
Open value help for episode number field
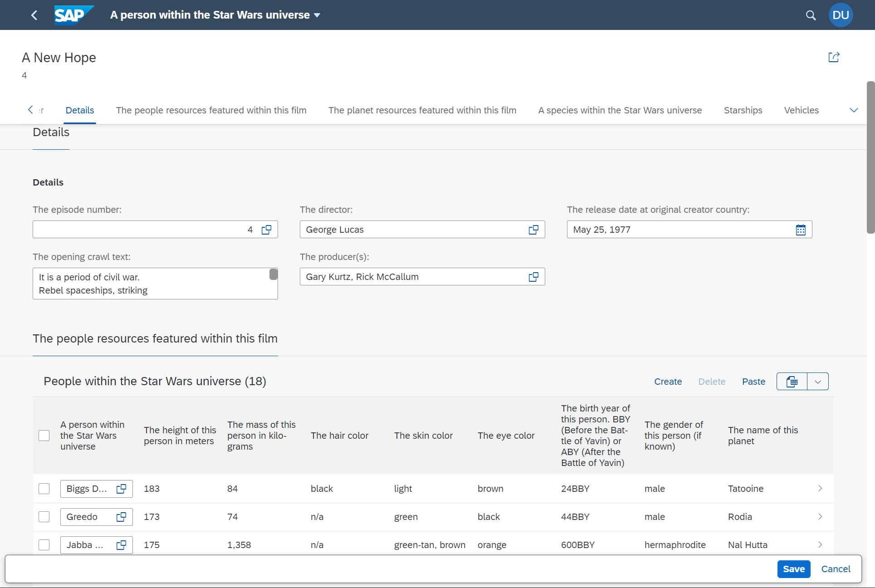point(266,230)
